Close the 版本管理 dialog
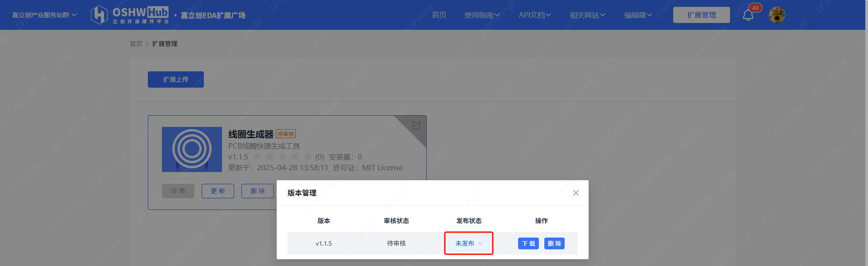 tap(576, 193)
